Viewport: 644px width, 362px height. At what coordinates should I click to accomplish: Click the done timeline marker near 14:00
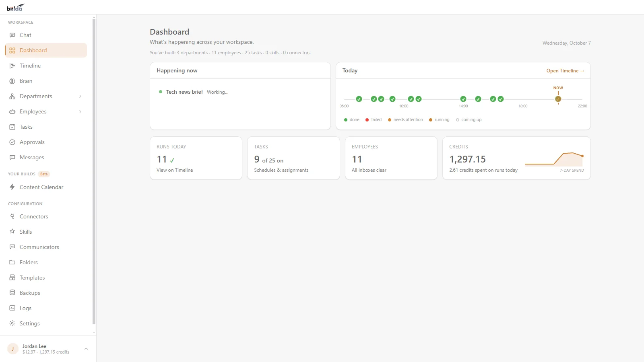pos(463,99)
